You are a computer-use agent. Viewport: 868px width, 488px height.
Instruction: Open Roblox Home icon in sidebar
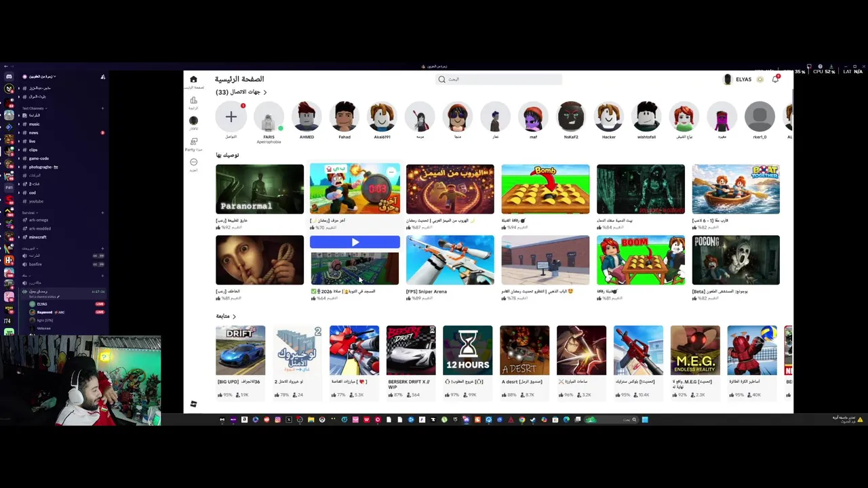(193, 79)
